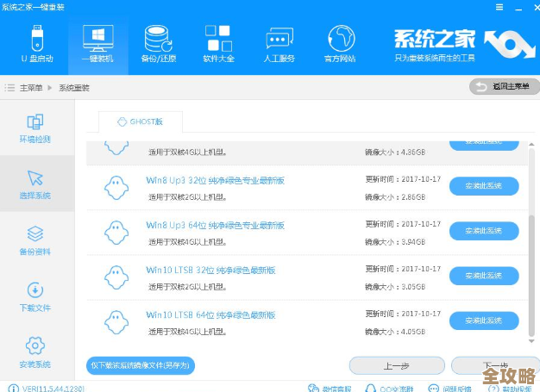Viewport: 540px width, 392px height.
Task: Click 镜像大小：3.94GB text
Action: [395, 242]
